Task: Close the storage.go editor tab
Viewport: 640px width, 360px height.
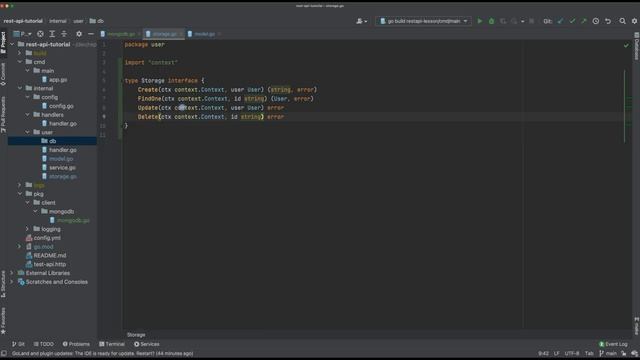Action: 181,34
